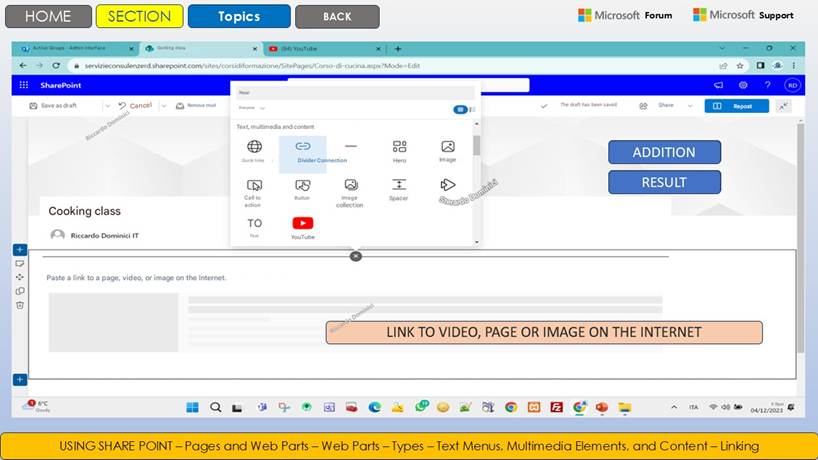The width and height of the screenshot is (818, 460).
Task: Choose the play-arrow Stream web part
Action: [448, 185]
